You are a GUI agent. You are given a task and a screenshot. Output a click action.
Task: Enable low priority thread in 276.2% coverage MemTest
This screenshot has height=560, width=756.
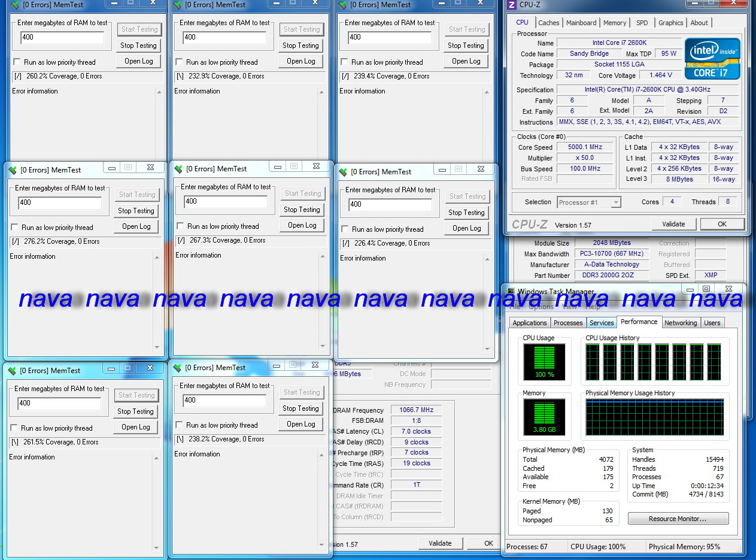click(x=15, y=228)
